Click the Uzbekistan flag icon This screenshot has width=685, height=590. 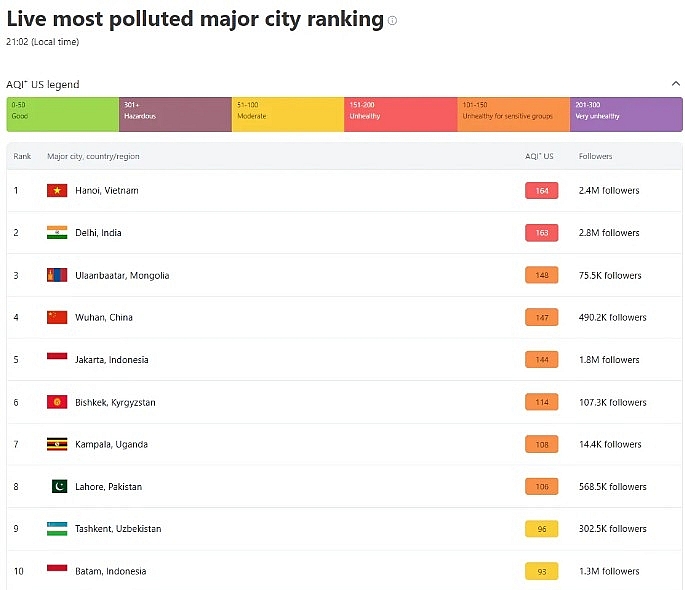pyautogui.click(x=57, y=528)
